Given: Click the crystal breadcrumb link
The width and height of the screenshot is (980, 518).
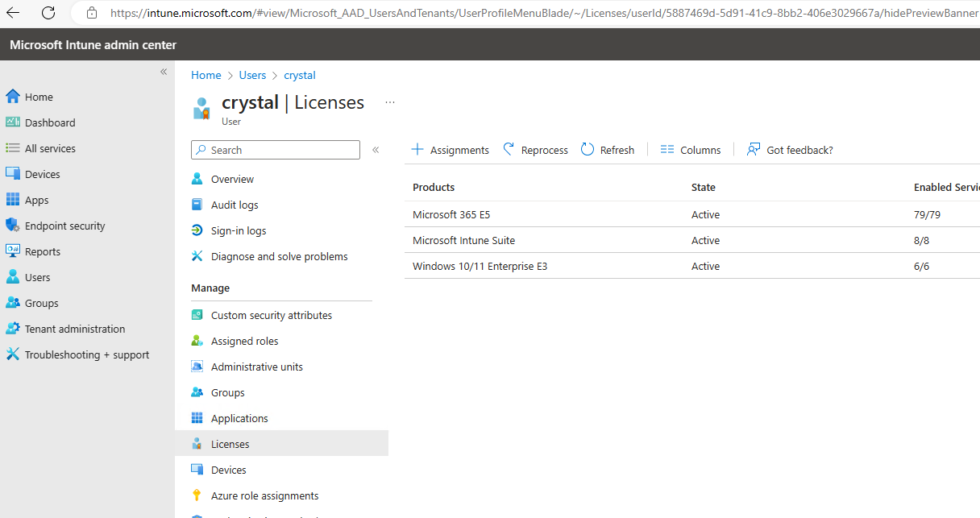Looking at the screenshot, I should pyautogui.click(x=300, y=75).
